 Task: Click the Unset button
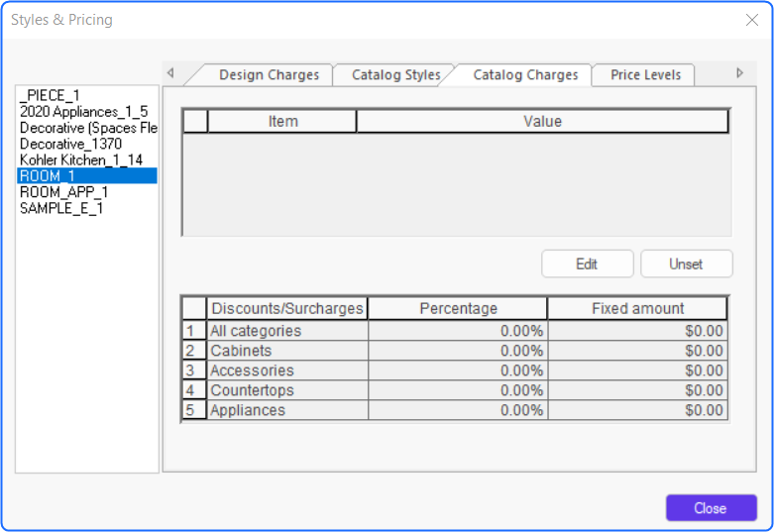686,265
